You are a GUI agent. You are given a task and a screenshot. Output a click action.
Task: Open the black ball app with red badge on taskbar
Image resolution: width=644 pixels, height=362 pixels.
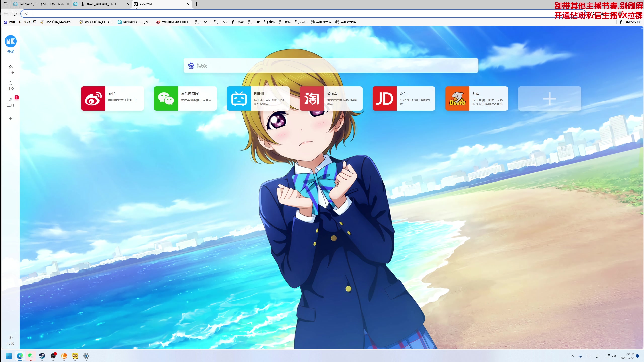(53, 356)
